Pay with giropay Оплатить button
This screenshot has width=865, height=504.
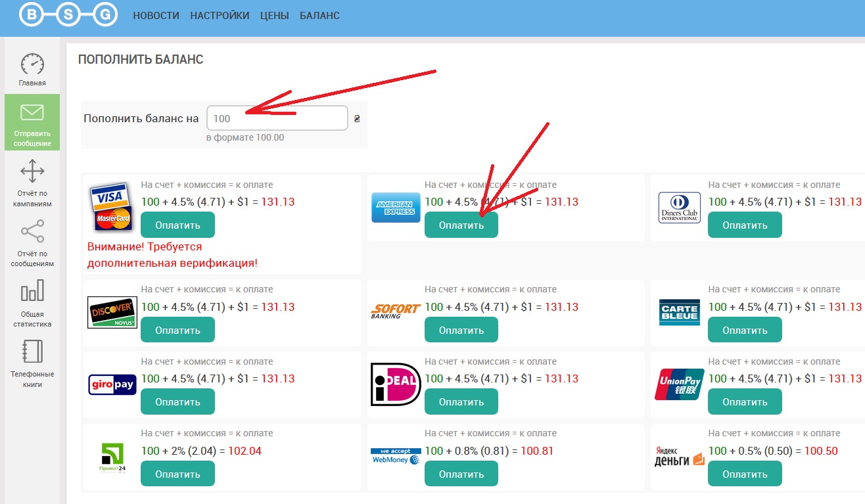[x=177, y=401]
